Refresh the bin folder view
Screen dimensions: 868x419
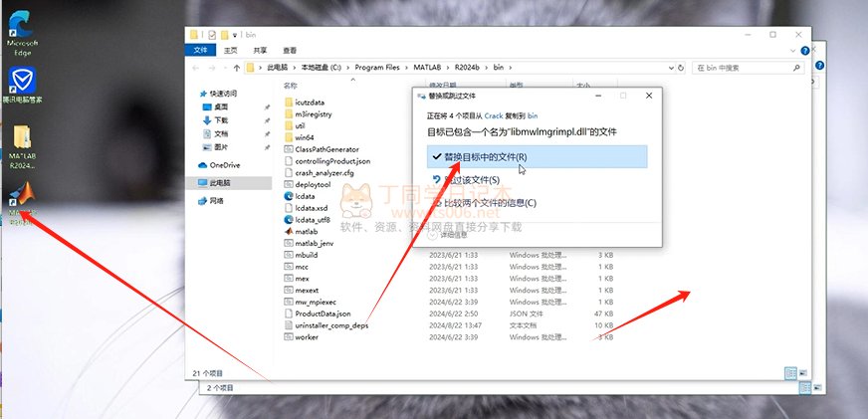(681, 68)
